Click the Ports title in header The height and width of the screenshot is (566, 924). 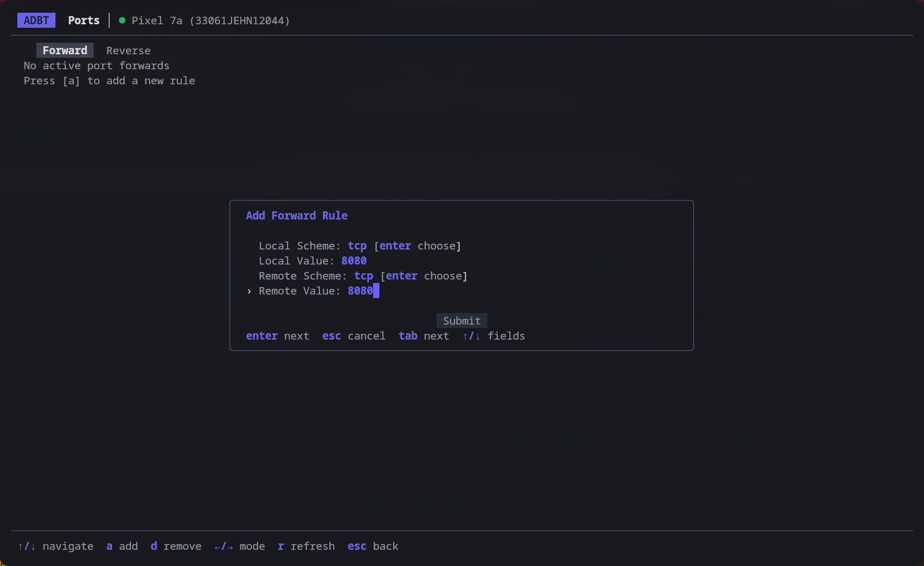84,20
